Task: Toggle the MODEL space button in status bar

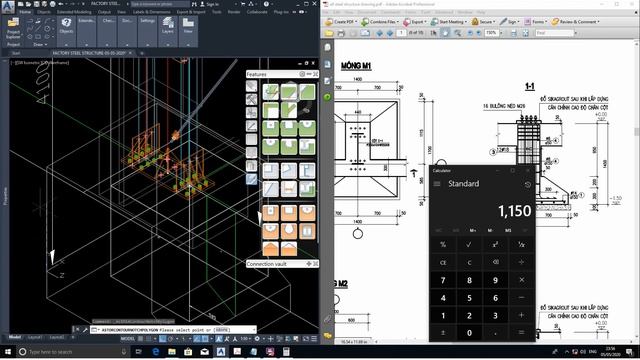Action: coord(127,339)
